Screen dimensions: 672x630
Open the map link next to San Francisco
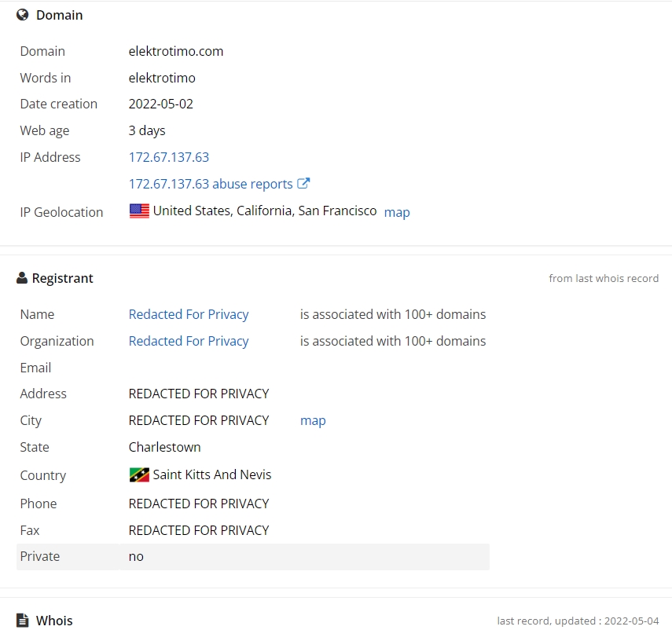[397, 212]
